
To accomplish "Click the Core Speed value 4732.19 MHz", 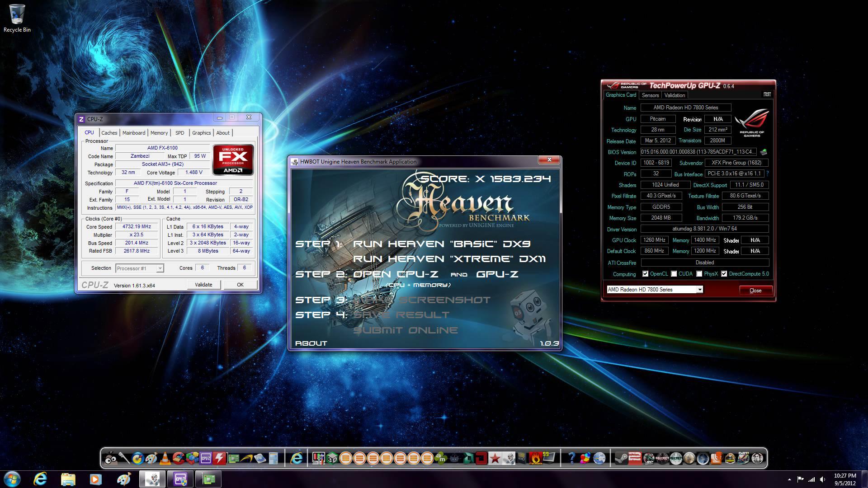I will pyautogui.click(x=137, y=227).
